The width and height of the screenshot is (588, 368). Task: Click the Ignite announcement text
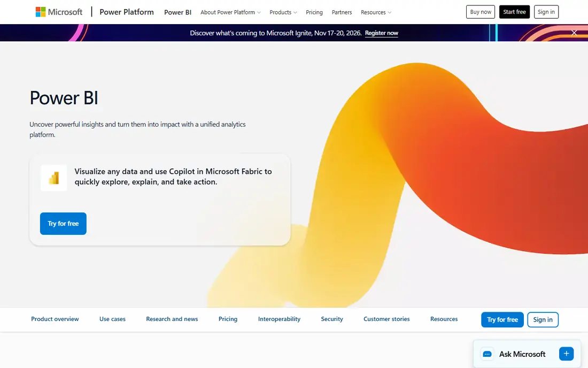276,33
